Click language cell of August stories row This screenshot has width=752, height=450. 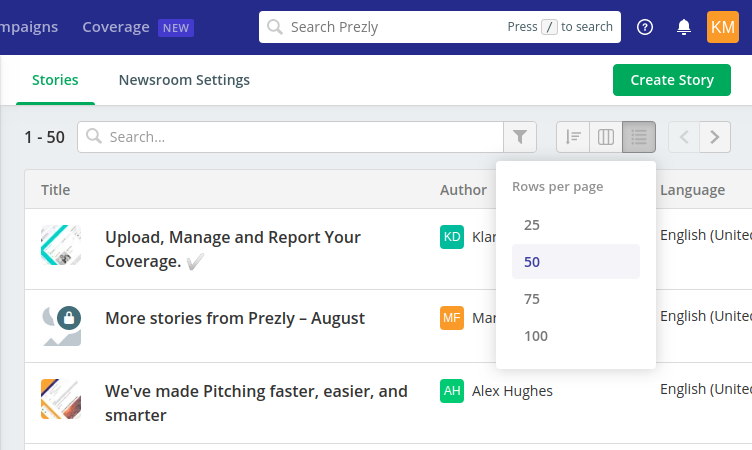(706, 316)
